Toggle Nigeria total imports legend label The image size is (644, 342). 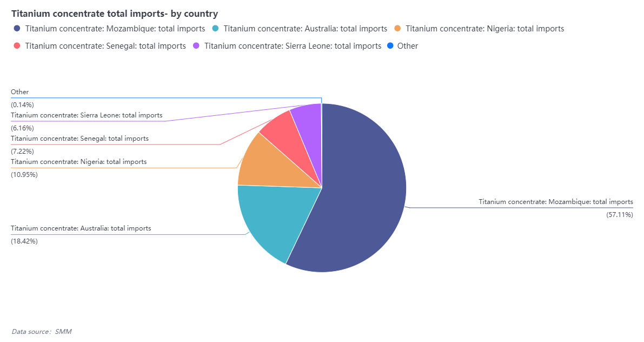pyautogui.click(x=484, y=29)
